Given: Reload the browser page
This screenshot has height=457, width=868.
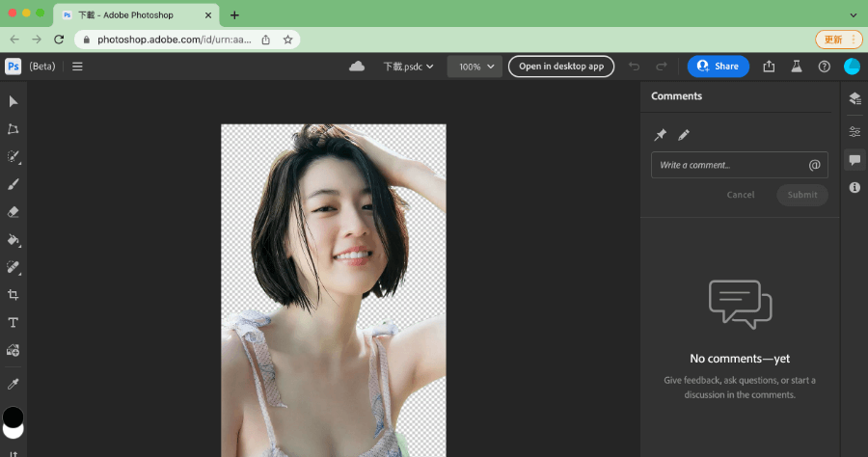Looking at the screenshot, I should click(x=59, y=40).
